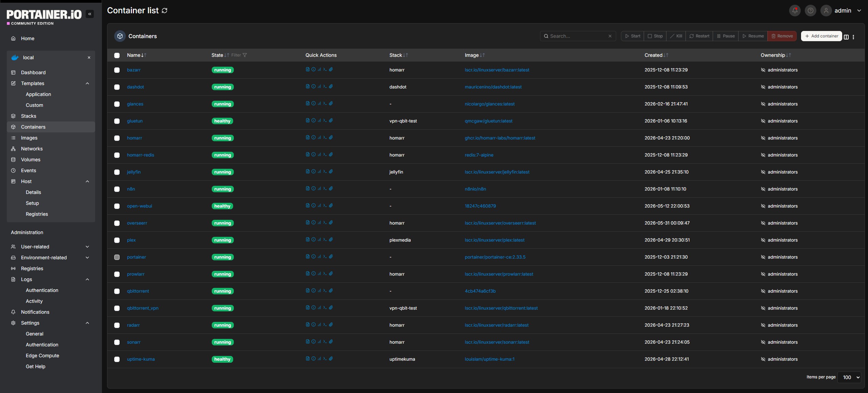Open logs quick action for bazarr
Screen dimensions: 868x393
pyautogui.click(x=308, y=69)
